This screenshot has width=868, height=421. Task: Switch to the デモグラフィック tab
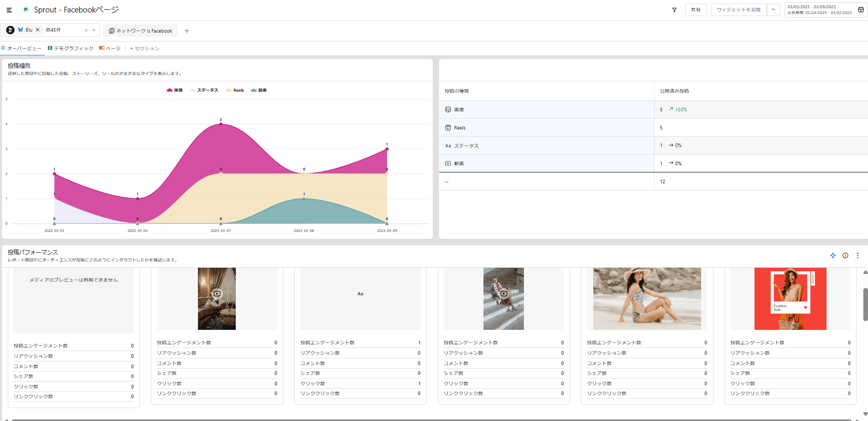(71, 49)
